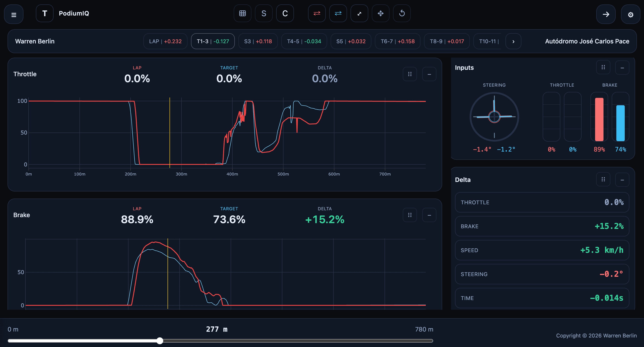This screenshot has height=347, width=644.
Task: Click the Brake panel drag handle
Action: [410, 215]
